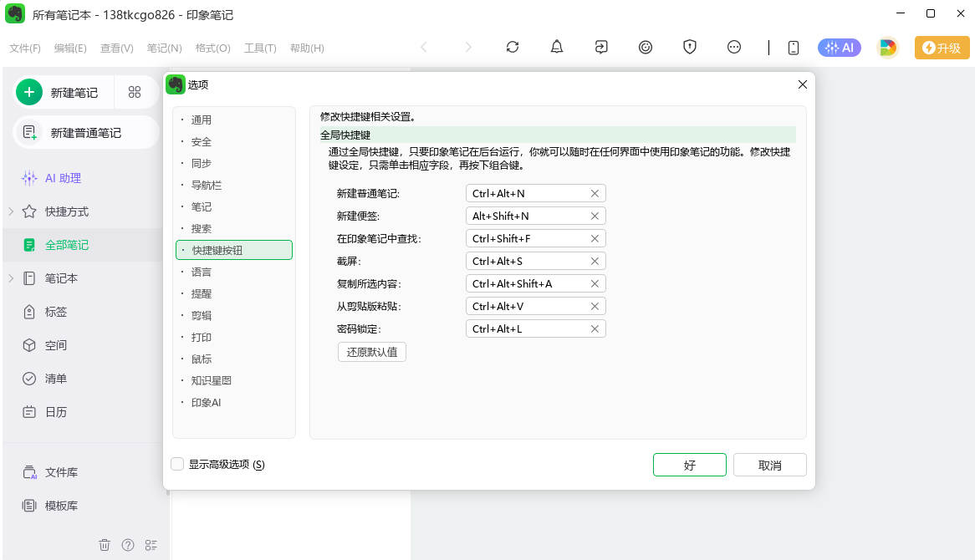Click the 还原默认值 button
Viewport: 975px width, 560px height.
click(372, 352)
